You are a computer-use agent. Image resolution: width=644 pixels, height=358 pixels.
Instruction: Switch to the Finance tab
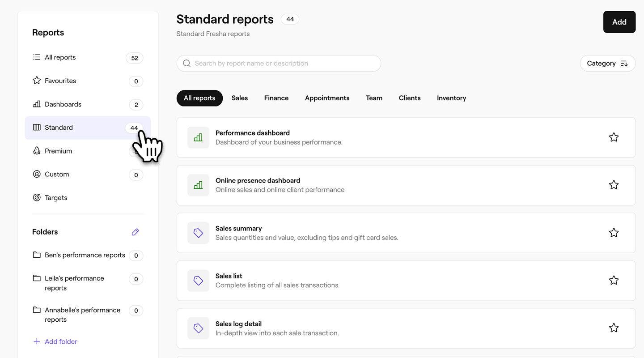coord(276,98)
